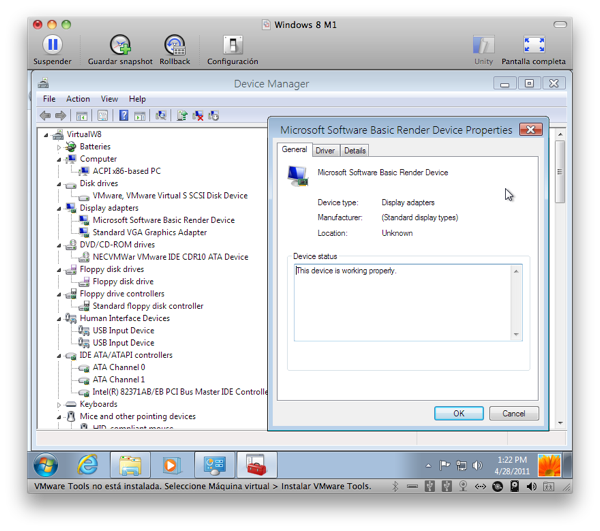Click Cancel in the properties dialog
This screenshot has height=531, width=600.
[x=514, y=414]
